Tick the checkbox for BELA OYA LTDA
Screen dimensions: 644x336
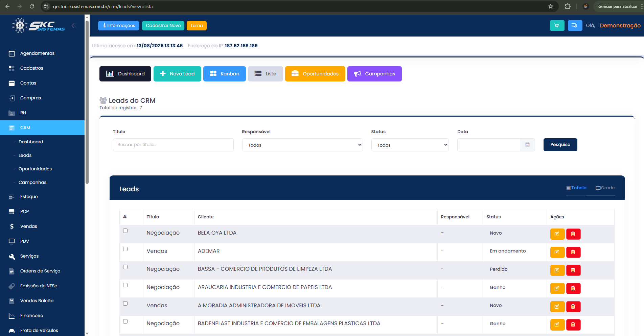click(125, 231)
